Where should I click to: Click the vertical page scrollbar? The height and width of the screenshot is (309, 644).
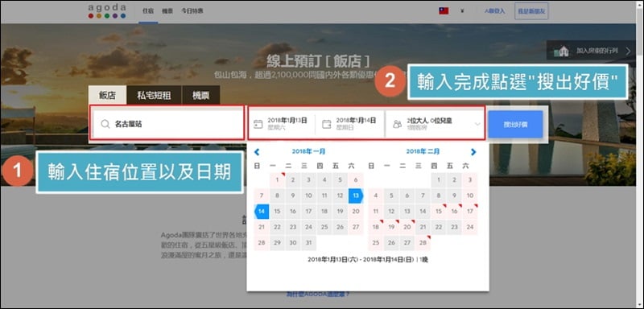point(639,154)
